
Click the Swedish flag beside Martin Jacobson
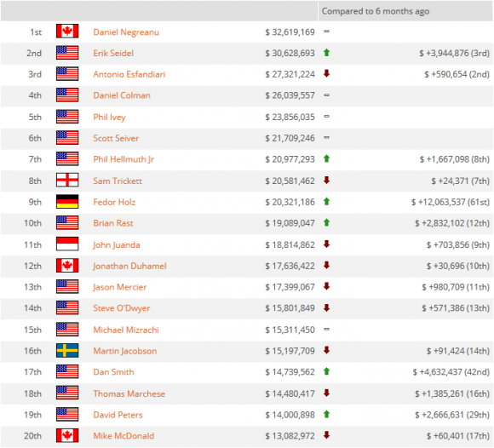(67, 350)
